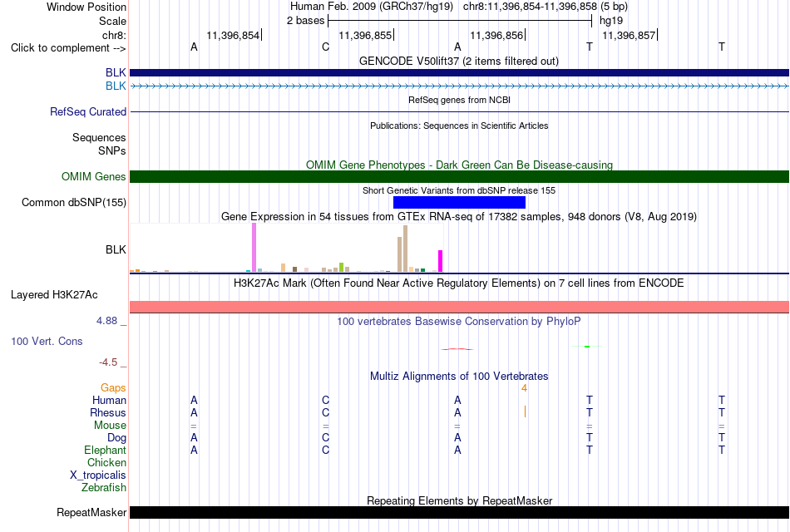790x532 pixels.
Task: Open 'Multiz Alignments of 100 Vertebrates' title
Action: 459,377
